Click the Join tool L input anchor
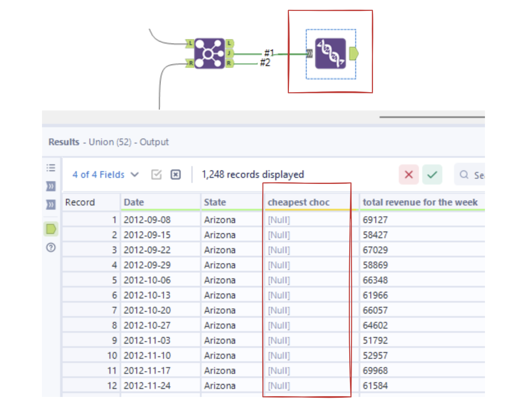529x420 pixels. pos(190,43)
